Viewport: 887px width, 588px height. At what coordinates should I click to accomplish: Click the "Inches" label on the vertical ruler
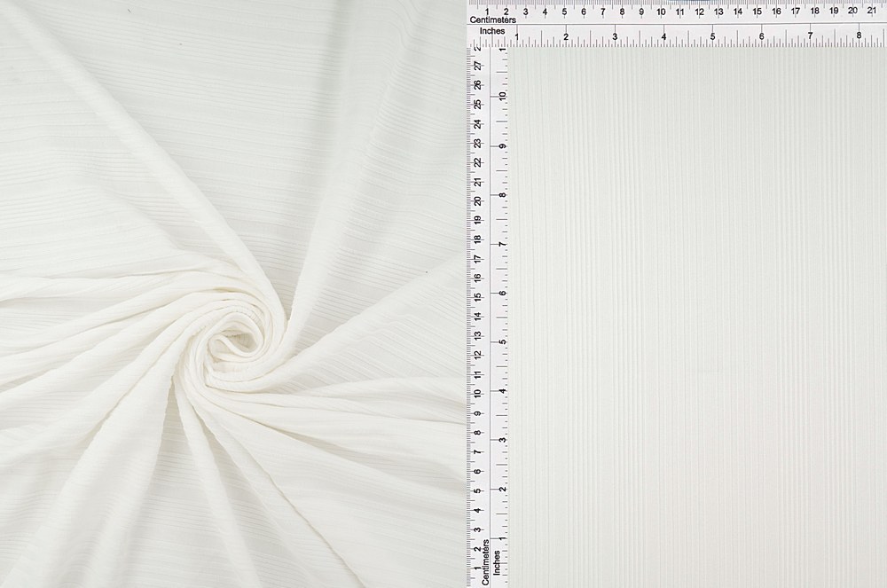(497, 563)
